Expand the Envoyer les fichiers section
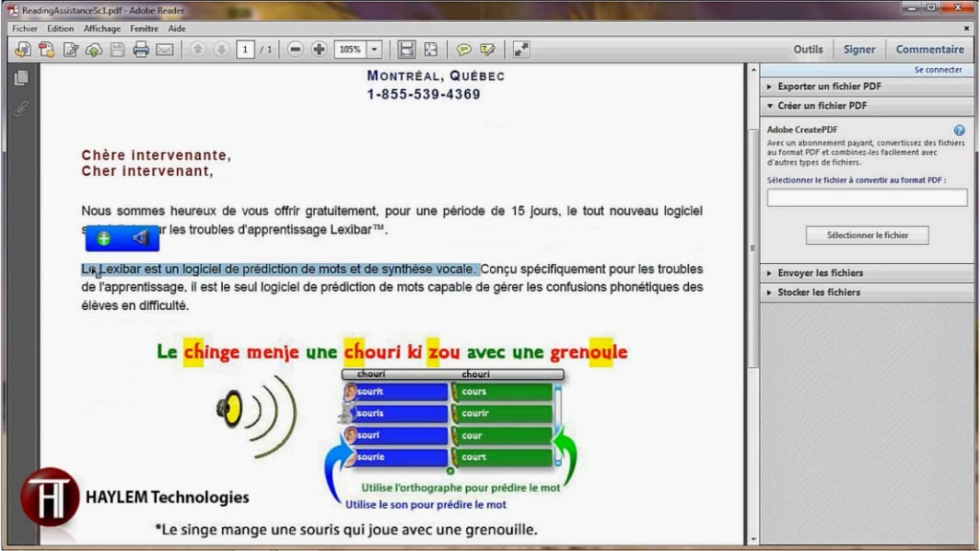This screenshot has width=980, height=551. (x=819, y=273)
